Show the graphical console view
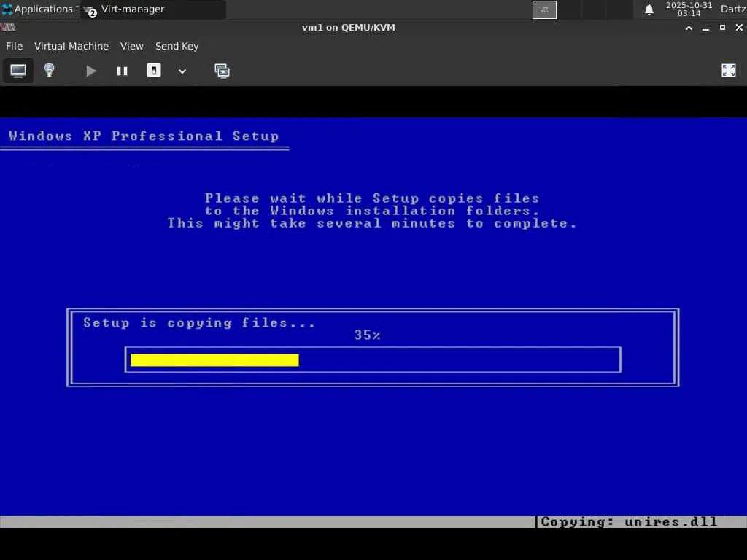Viewport: 747px width, 560px height. (18, 71)
